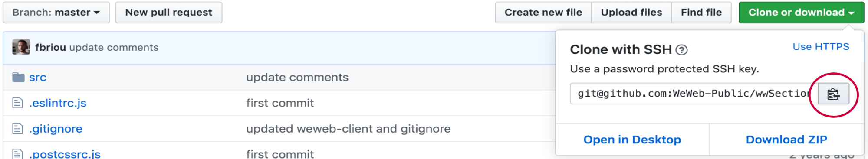This screenshot has height=159, width=868.
Task: Click the Find file button
Action: tap(701, 13)
